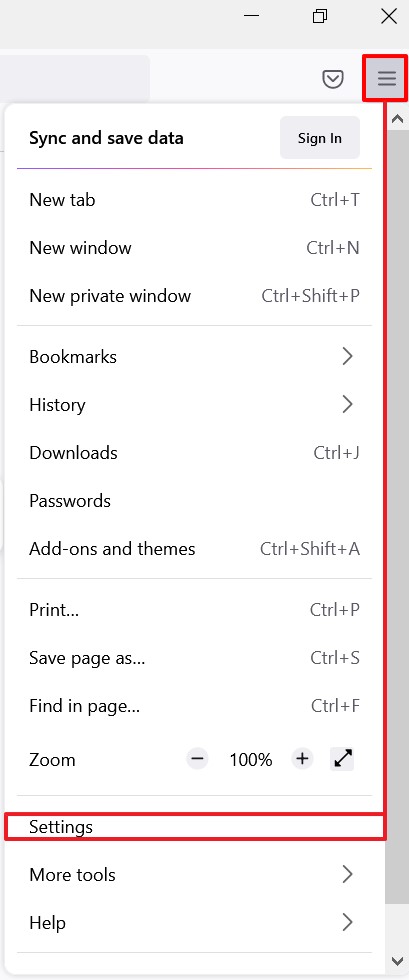409x980 pixels.
Task: Choose New tab menu entry
Action: 194,200
